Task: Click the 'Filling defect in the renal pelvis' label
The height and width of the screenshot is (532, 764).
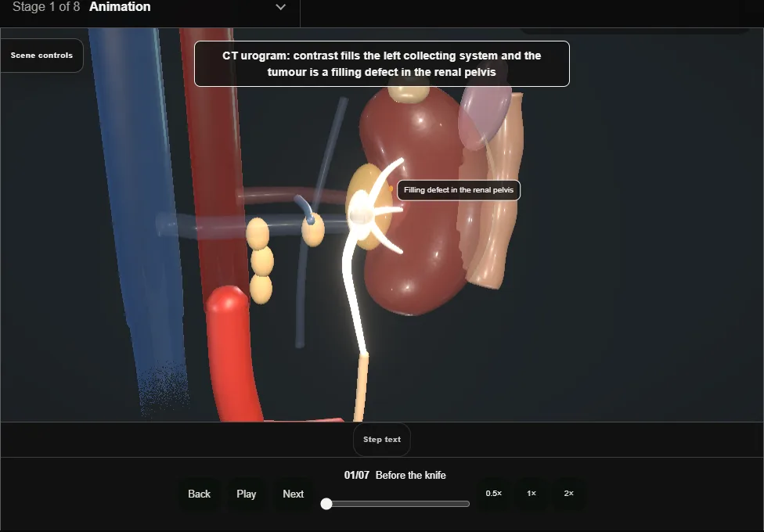Action: [459, 190]
